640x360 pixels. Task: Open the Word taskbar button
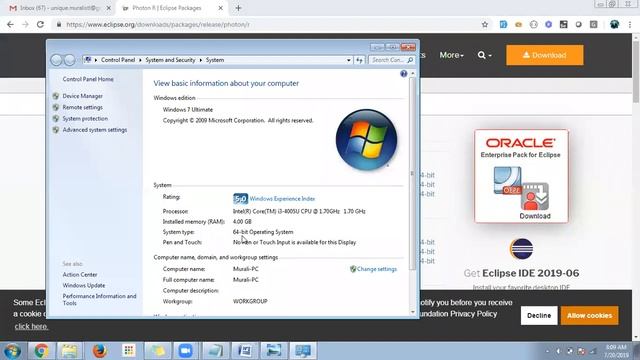(x=244, y=351)
